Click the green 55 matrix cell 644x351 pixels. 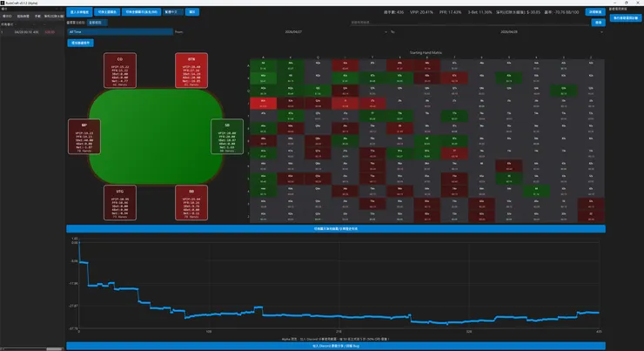(x=509, y=179)
